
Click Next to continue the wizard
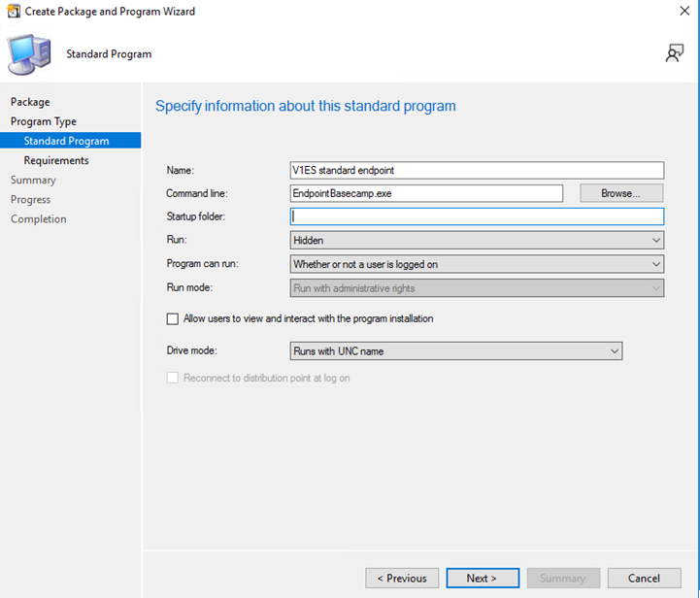click(483, 579)
